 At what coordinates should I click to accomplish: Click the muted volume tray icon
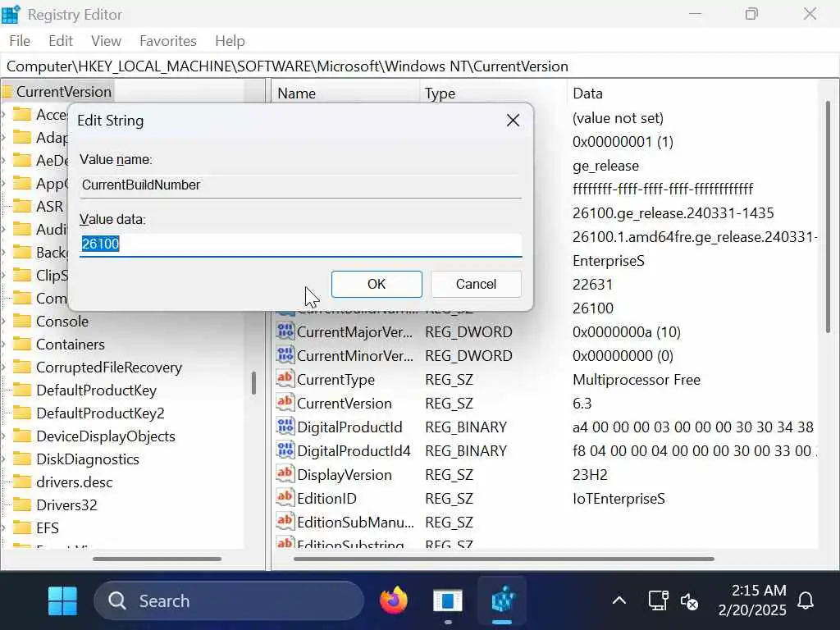click(689, 601)
